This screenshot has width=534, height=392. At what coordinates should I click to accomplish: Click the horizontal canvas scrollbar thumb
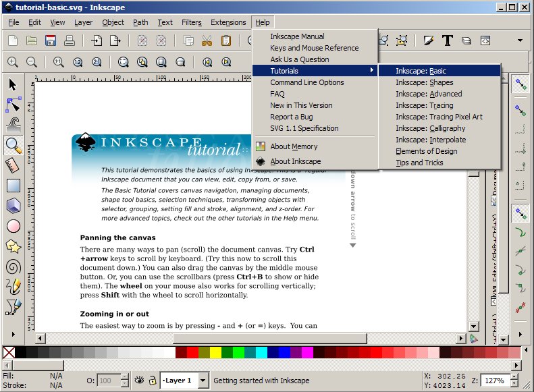click(270, 338)
